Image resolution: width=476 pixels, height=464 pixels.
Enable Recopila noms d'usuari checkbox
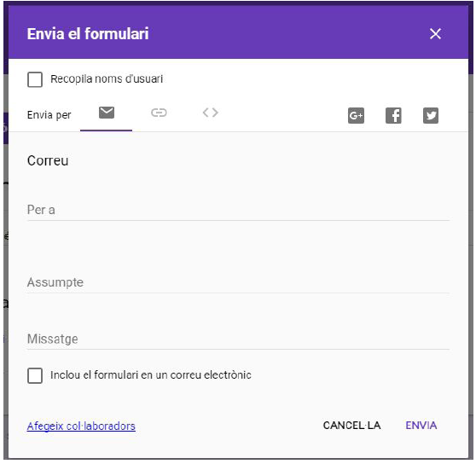35,79
